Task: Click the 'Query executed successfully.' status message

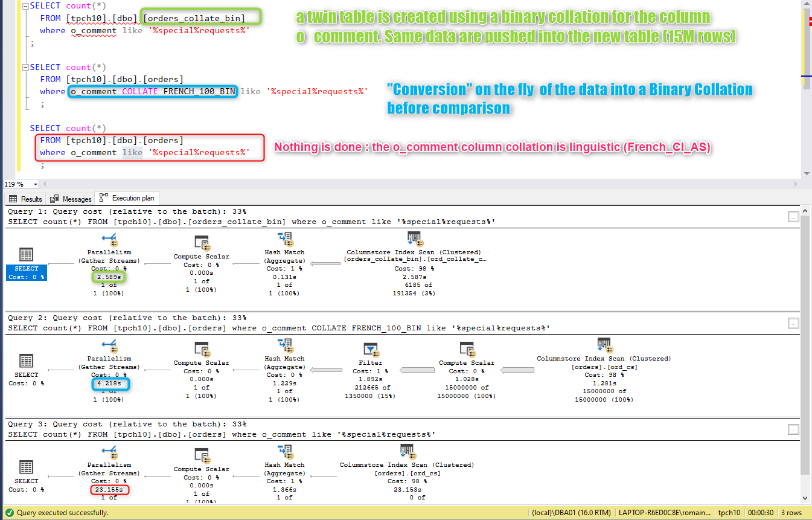Action: 63,513
